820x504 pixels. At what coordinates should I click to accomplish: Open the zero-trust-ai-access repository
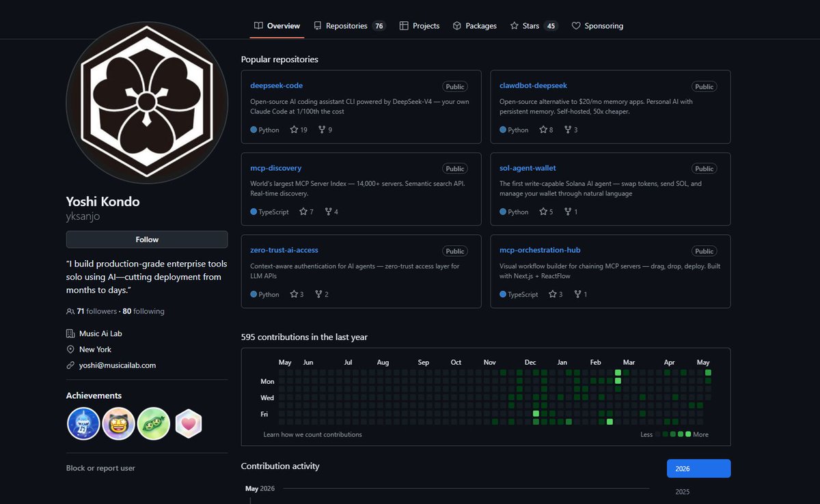[284, 250]
